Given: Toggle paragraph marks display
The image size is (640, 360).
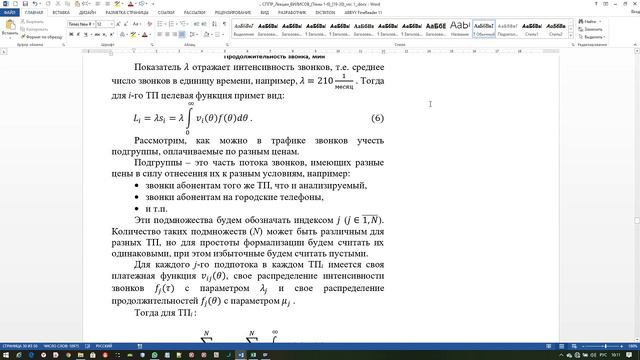Looking at the screenshot, I should pos(224,24).
